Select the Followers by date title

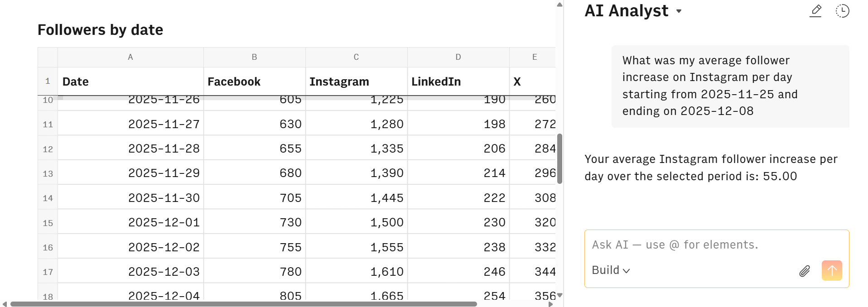(100, 29)
